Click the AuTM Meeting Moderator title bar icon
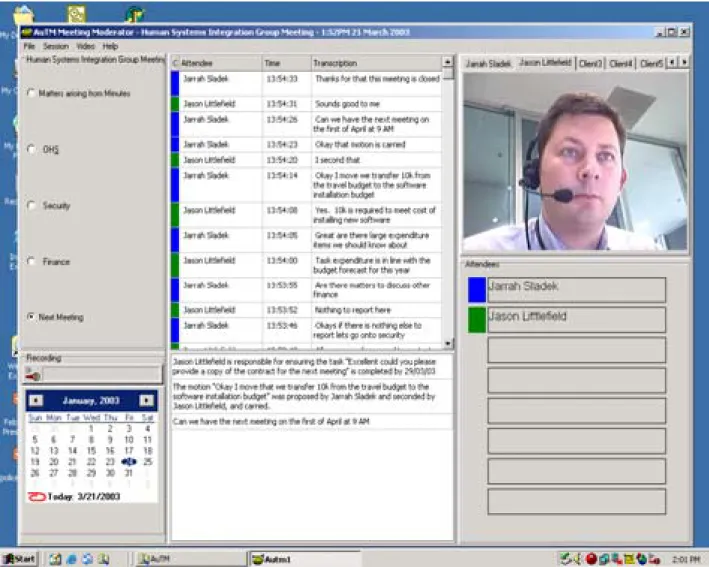Screen dimensions: 709x567 tap(27, 32)
